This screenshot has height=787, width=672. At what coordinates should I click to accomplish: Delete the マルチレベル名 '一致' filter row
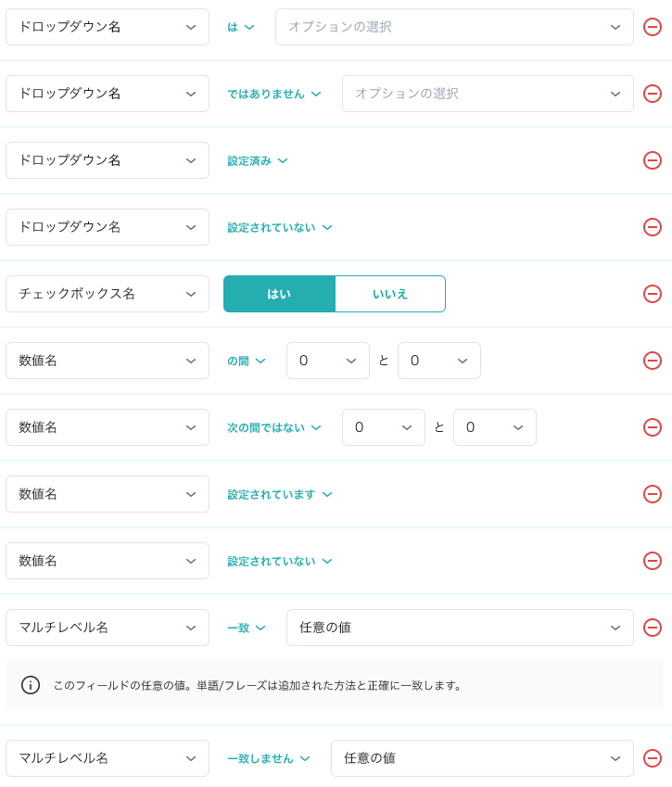653,628
